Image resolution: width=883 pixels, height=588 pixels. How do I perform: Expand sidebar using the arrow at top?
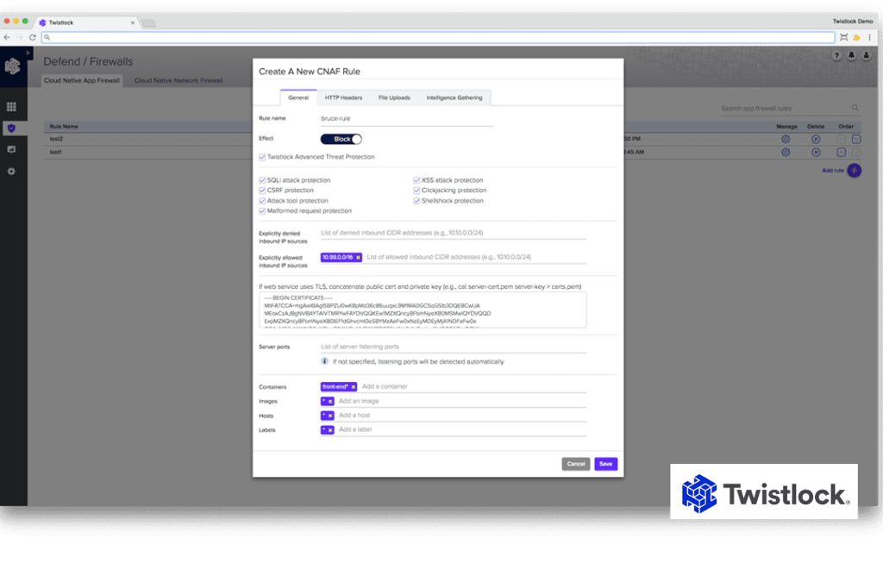coord(28,53)
